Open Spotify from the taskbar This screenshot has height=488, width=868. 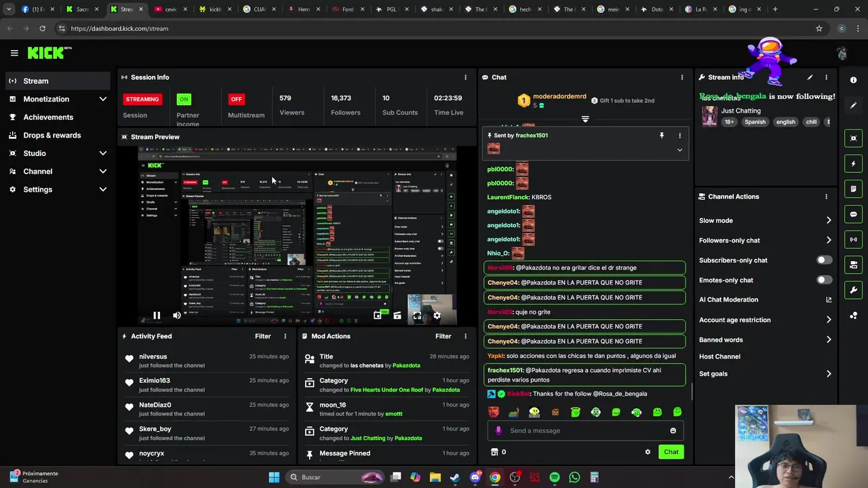pos(555,477)
